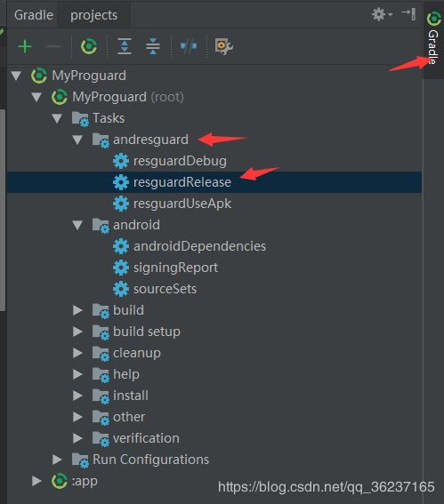Screen dimensions: 444x504
Task: Open the gear options menu in header
Action: (382, 14)
